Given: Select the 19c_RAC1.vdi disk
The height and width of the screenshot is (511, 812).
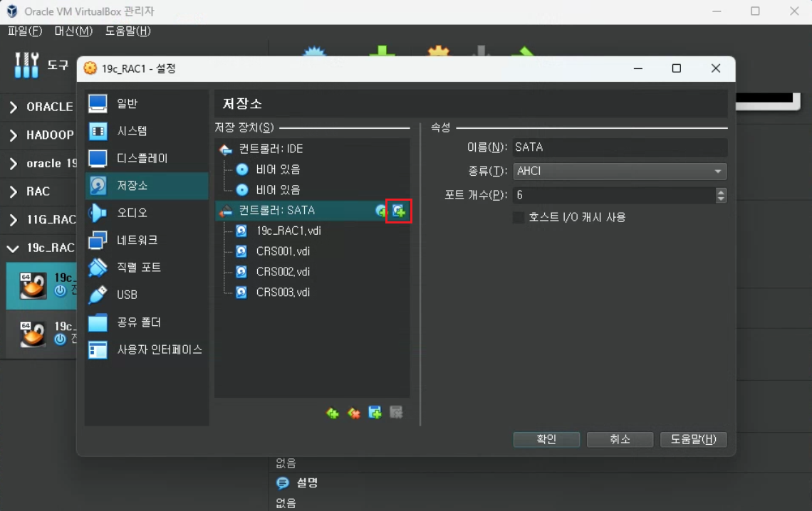Looking at the screenshot, I should tap(312, 231).
